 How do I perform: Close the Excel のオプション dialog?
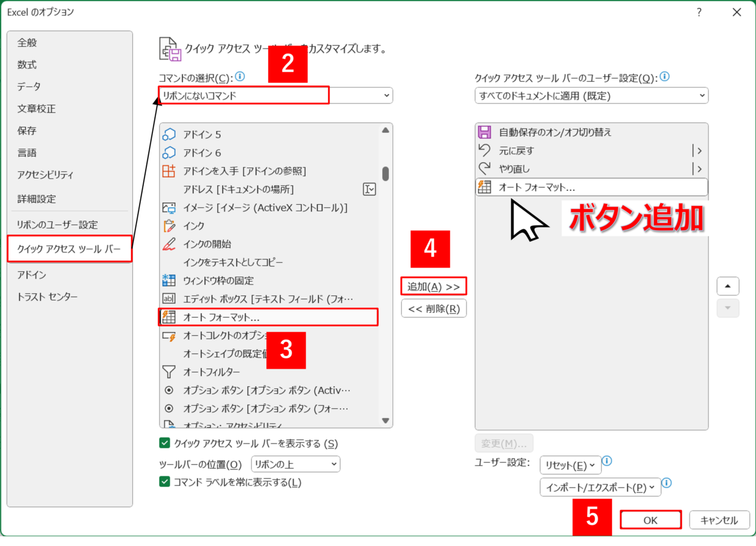click(x=736, y=12)
